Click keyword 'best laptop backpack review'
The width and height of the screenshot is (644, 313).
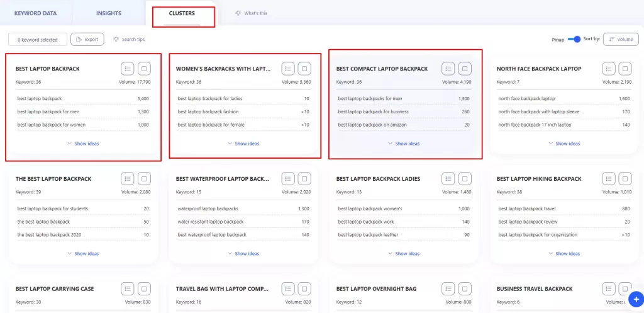[528, 222]
